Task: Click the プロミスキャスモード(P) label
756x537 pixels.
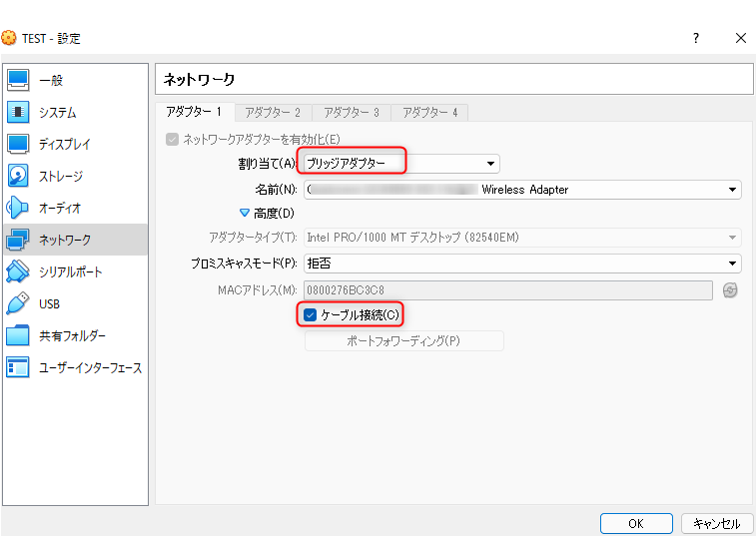Action: coord(244,264)
